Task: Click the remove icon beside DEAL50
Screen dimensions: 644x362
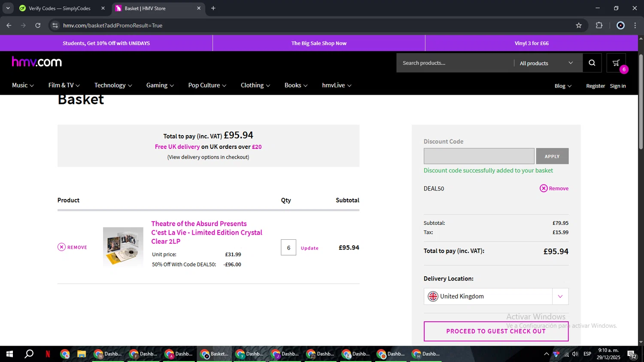Action: 544,188
